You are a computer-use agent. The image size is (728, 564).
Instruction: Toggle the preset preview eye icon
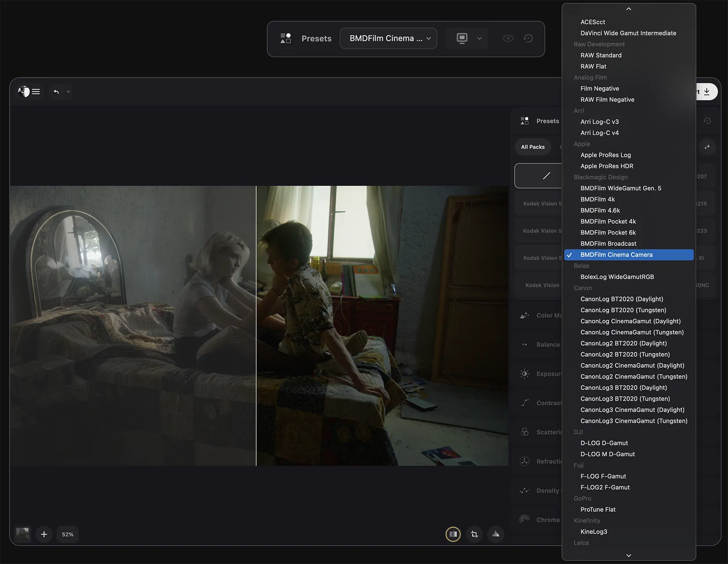(508, 38)
